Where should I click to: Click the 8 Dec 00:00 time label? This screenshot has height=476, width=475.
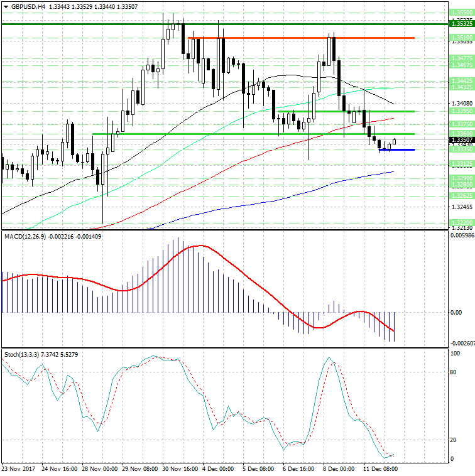click(x=339, y=469)
